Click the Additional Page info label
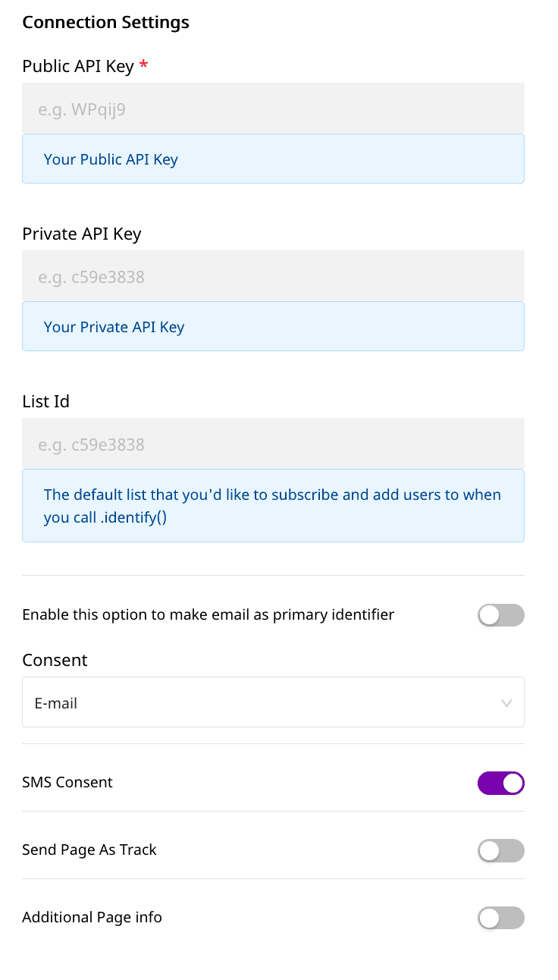The image size is (558, 980). click(92, 917)
